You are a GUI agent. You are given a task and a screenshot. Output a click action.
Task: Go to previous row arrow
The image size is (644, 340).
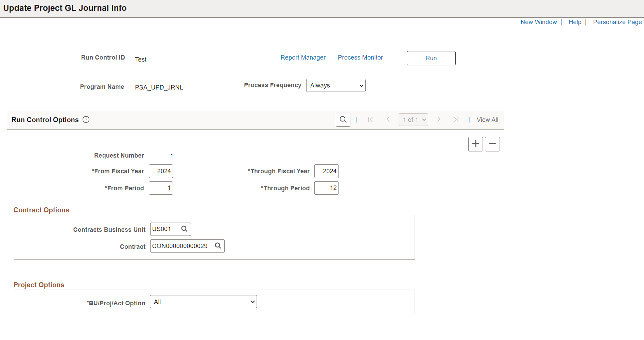388,119
